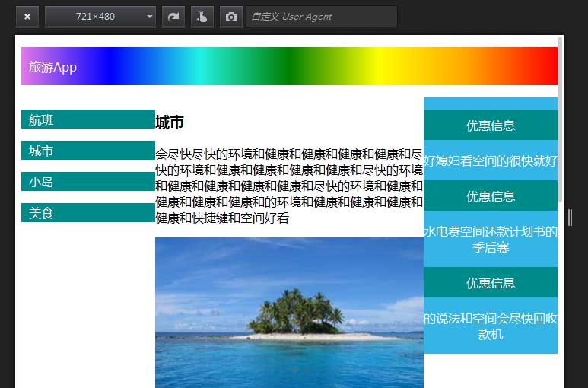Click the dropdown arrow beside 721×480

pyautogui.click(x=150, y=17)
